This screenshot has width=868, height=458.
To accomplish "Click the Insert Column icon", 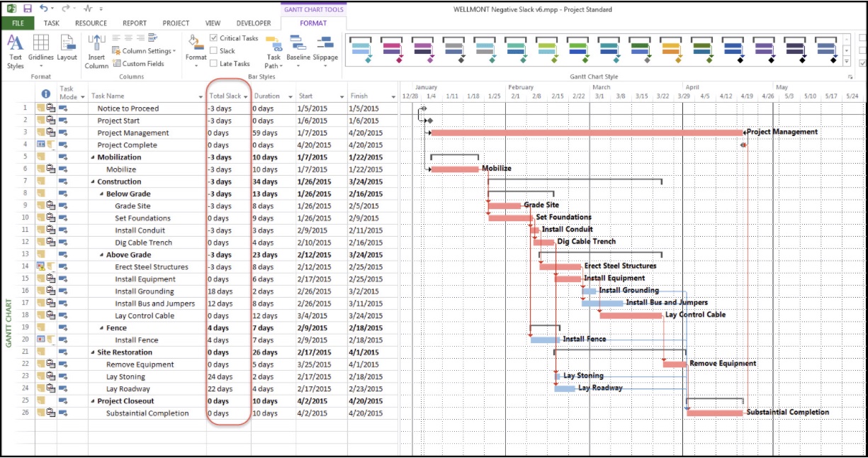I will point(96,50).
